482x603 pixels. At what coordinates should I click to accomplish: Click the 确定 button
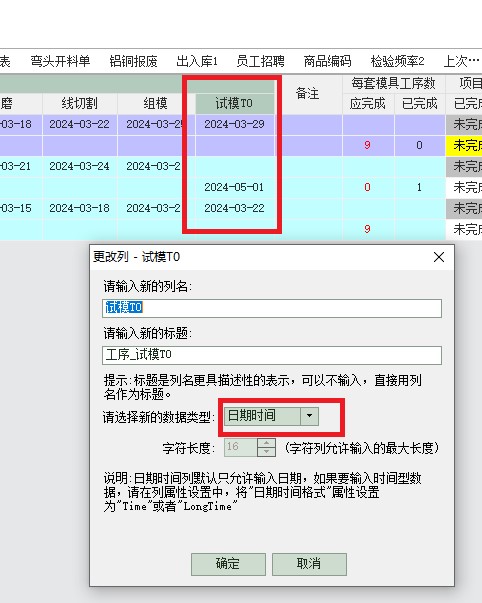pos(228,564)
